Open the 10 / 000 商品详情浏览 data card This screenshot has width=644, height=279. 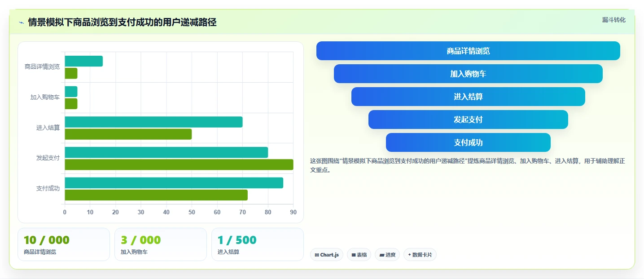click(64, 244)
